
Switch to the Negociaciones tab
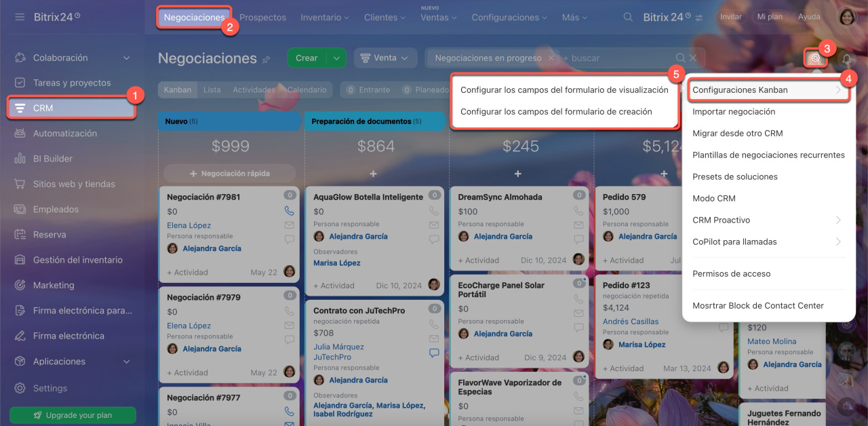[x=194, y=18]
